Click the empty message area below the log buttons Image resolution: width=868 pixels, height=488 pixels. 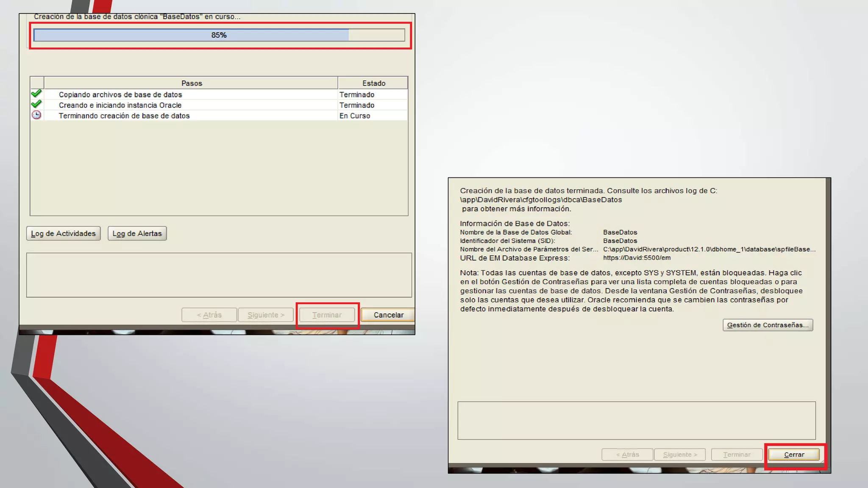(x=219, y=275)
